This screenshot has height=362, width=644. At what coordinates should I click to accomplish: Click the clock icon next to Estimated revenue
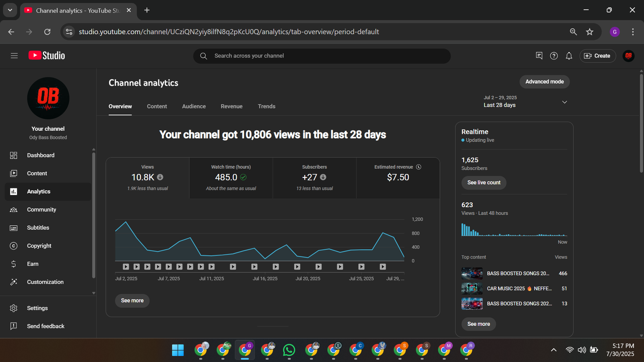pos(419,167)
